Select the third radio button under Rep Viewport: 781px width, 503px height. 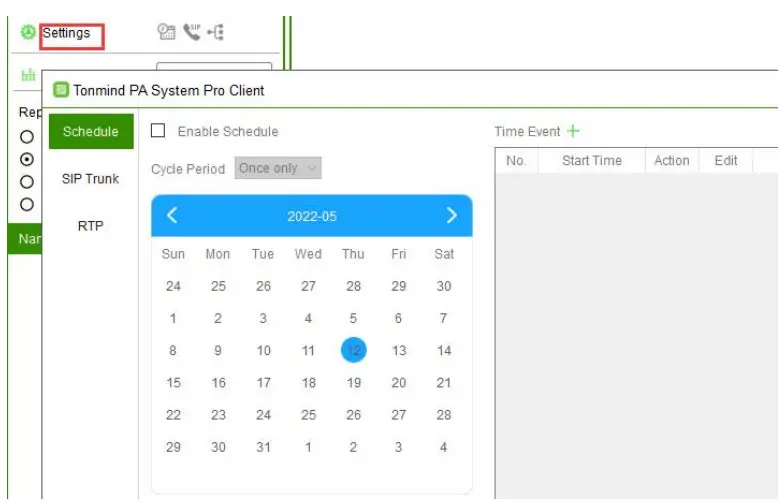point(27,182)
